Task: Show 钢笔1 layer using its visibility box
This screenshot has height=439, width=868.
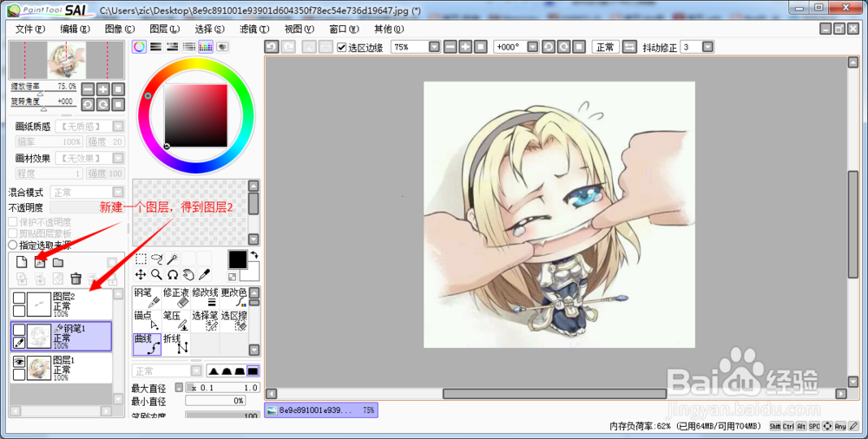Action: coord(19,330)
